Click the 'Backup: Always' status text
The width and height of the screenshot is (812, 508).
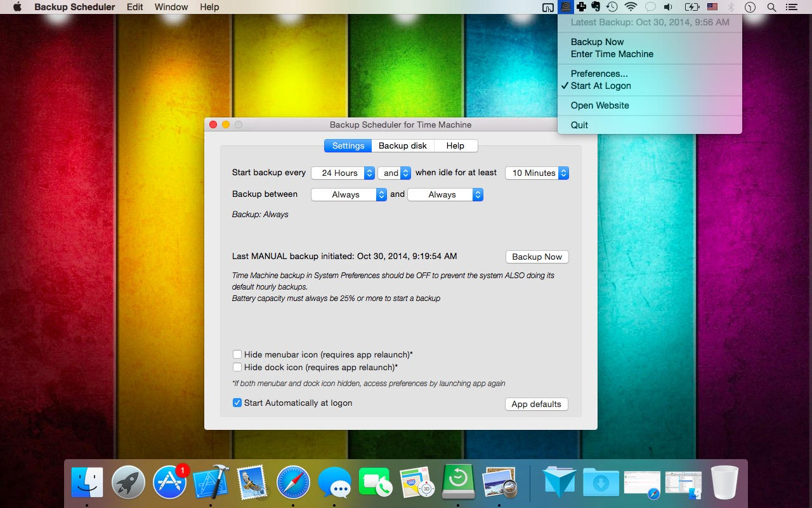click(x=260, y=215)
